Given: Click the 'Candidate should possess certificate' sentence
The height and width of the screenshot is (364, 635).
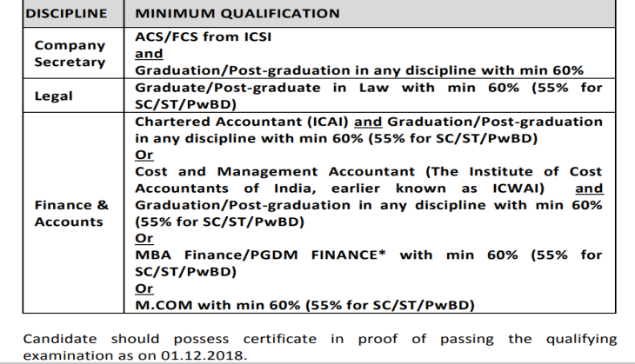Looking at the screenshot, I should click(319, 347).
